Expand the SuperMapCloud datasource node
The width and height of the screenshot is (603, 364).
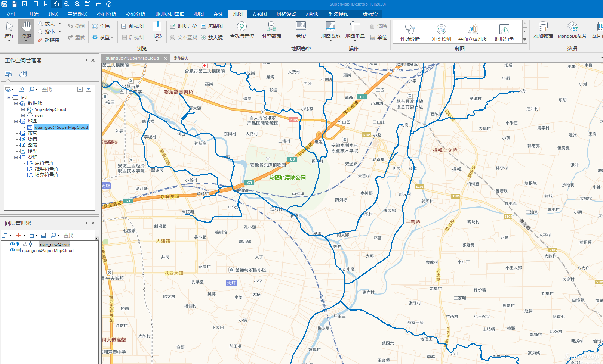[23, 109]
